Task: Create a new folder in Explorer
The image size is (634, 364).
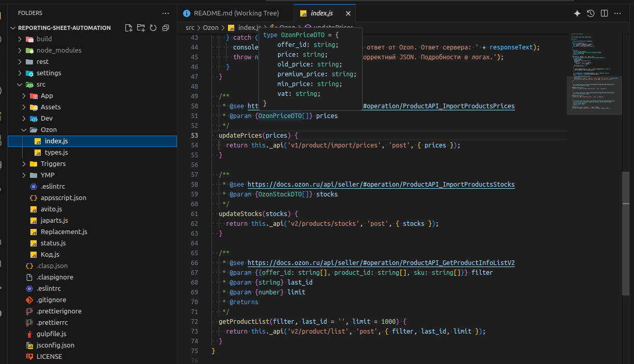Action: pyautogui.click(x=141, y=28)
